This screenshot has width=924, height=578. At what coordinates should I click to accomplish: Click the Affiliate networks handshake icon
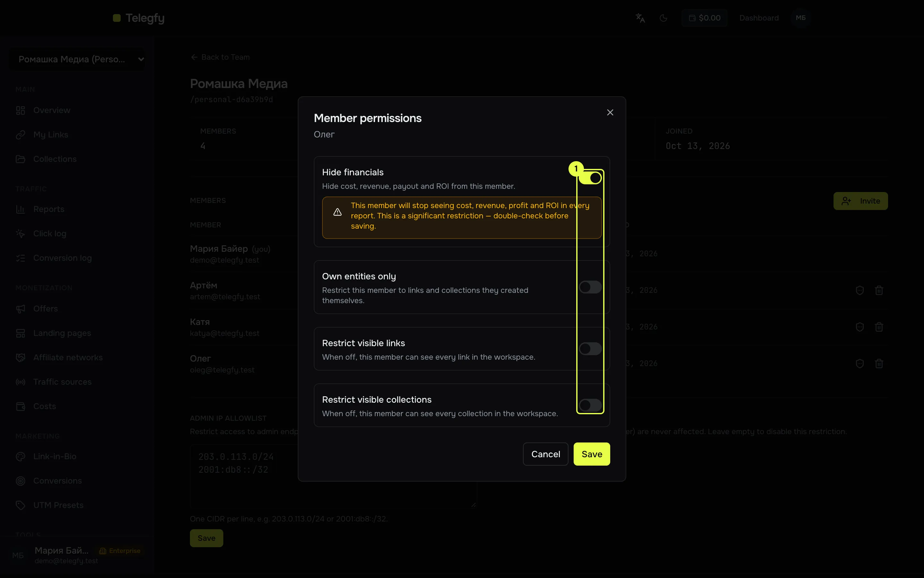coord(21,357)
